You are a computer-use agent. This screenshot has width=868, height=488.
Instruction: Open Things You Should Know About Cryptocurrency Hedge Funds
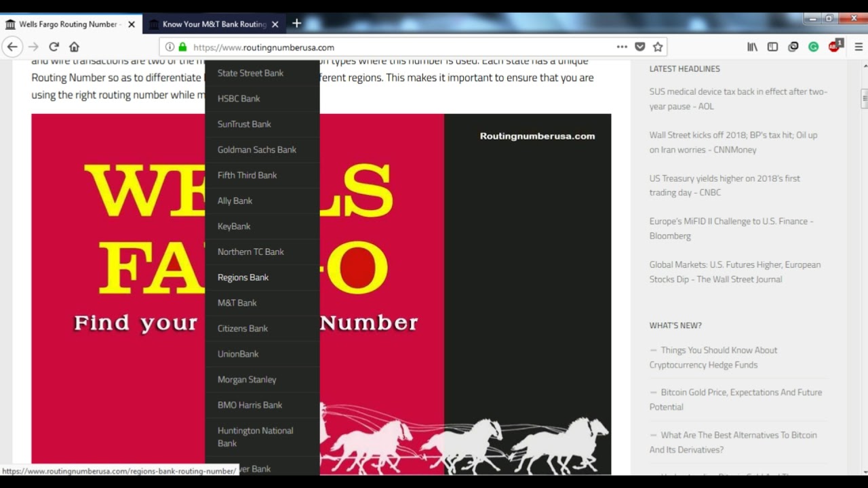713,357
